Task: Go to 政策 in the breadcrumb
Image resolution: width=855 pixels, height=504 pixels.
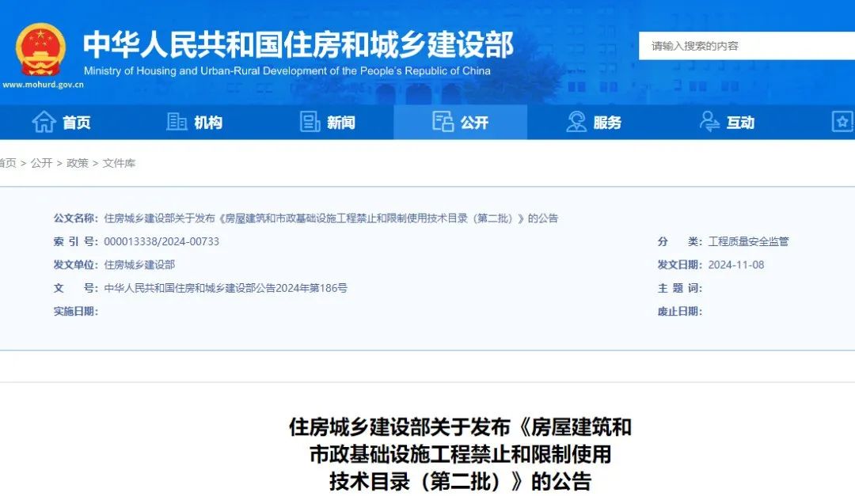Action: click(78, 163)
